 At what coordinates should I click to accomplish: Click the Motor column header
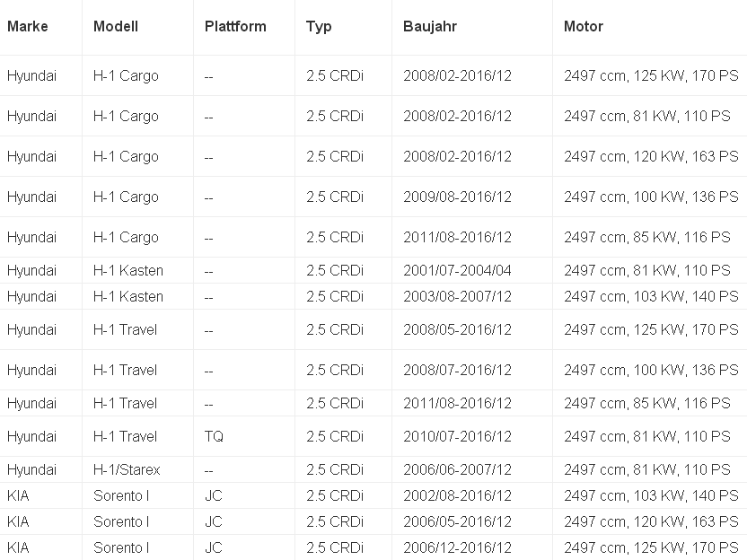pos(584,27)
